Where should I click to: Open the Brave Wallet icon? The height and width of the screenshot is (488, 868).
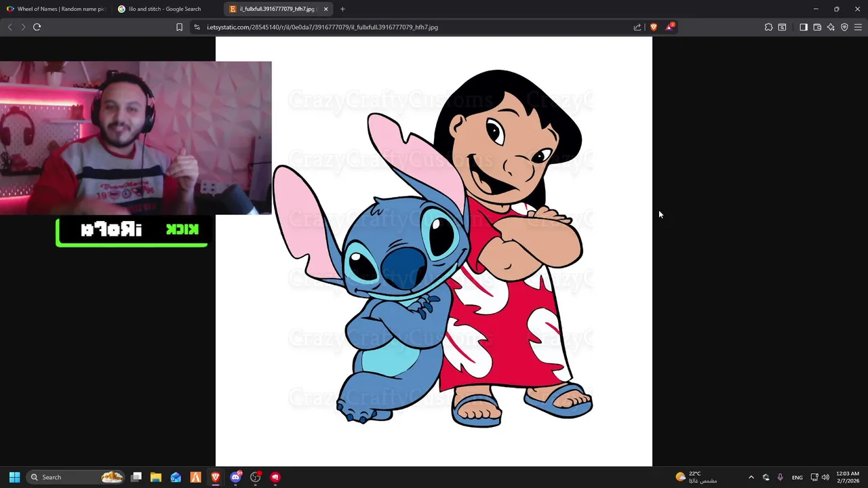(x=817, y=27)
